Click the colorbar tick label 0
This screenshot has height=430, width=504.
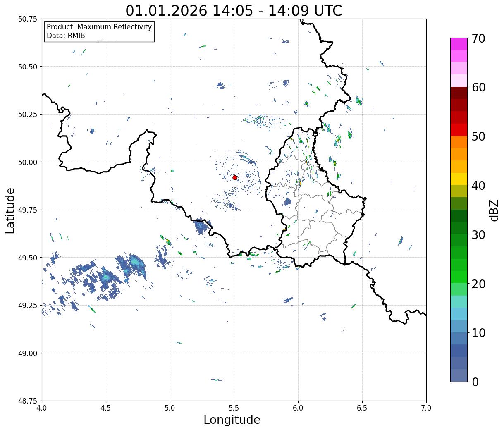coord(475,382)
